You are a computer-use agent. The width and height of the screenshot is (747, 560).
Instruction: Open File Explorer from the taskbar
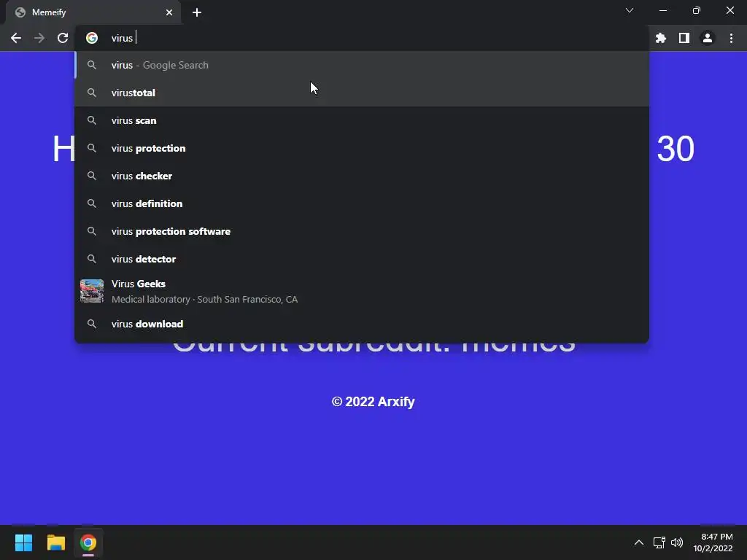[55, 542]
